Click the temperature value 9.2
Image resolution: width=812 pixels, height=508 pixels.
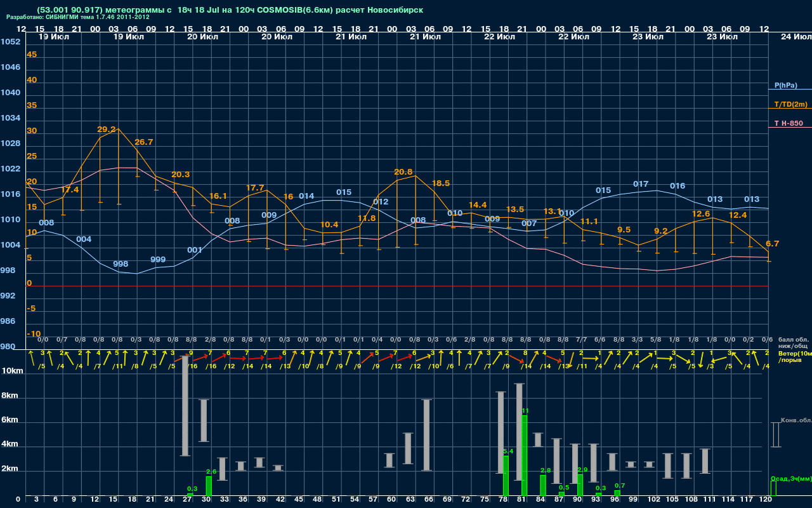pyautogui.click(x=661, y=231)
